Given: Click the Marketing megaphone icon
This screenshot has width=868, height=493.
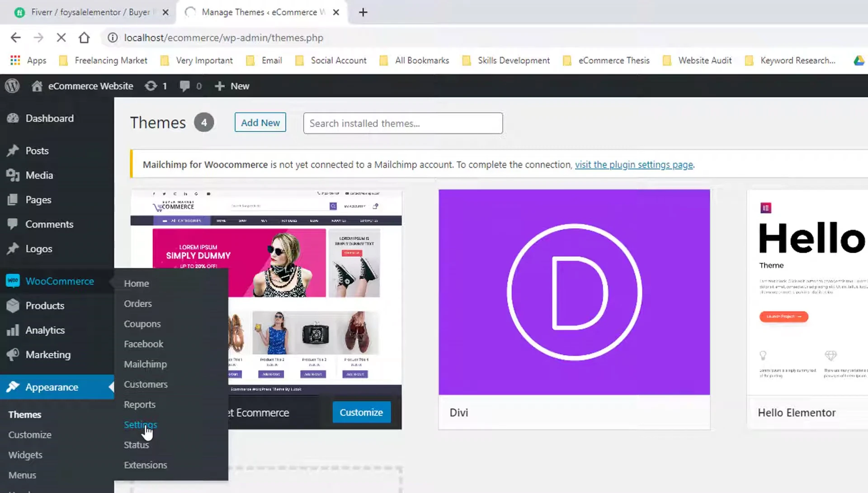Looking at the screenshot, I should coord(13,355).
